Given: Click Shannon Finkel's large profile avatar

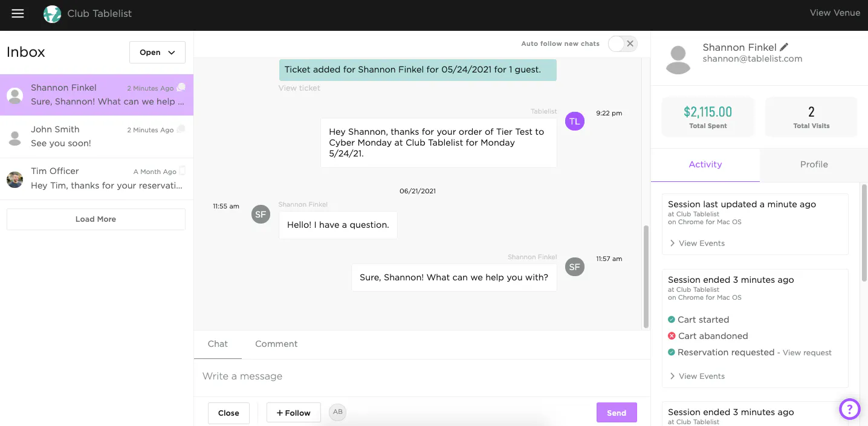Looking at the screenshot, I should click(678, 59).
